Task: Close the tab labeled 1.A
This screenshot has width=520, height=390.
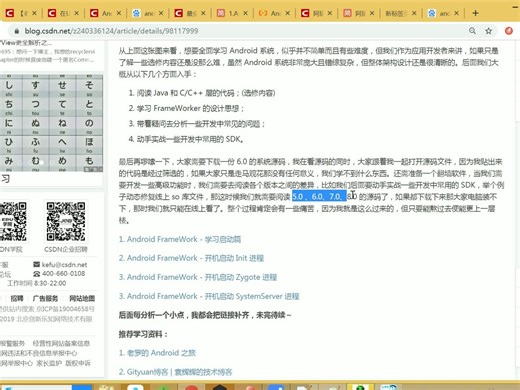Action: [x=245, y=13]
